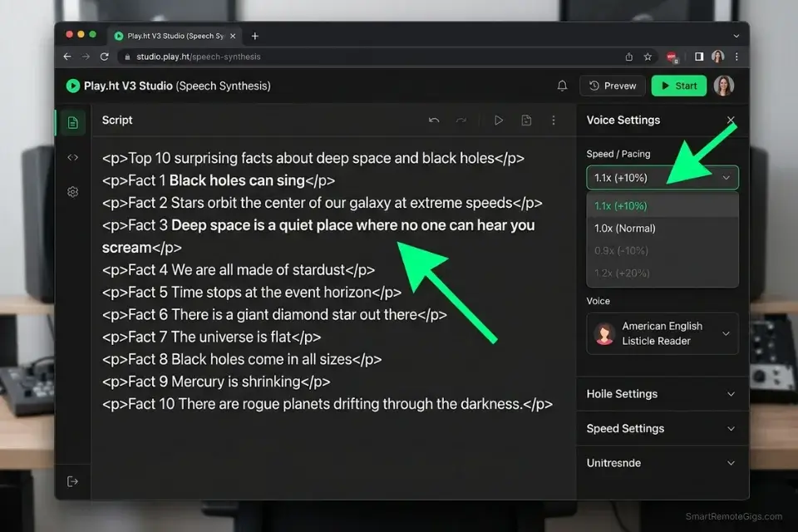Open the American English Listicle Reader voice dropdown
The width and height of the screenshot is (798, 532).
663,333
